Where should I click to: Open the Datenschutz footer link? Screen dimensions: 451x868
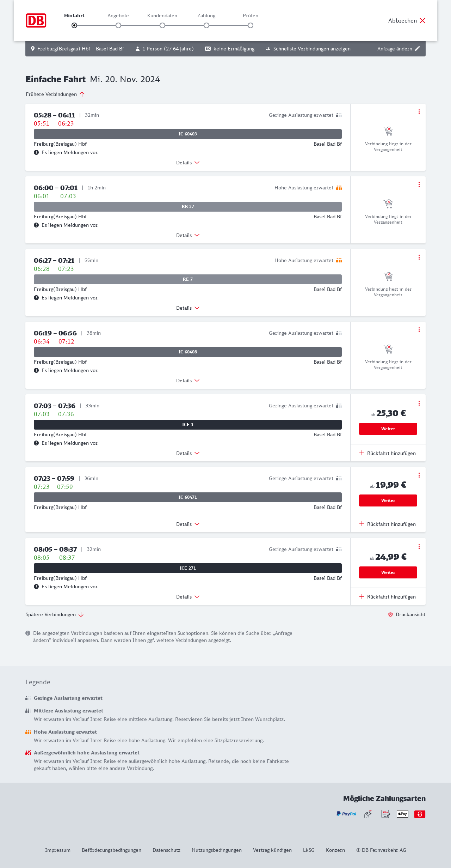[166, 850]
